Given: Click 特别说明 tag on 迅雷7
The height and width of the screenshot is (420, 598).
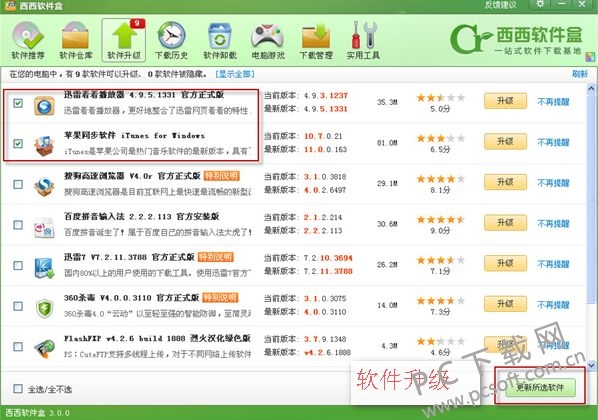Looking at the screenshot, I should click(215, 257).
